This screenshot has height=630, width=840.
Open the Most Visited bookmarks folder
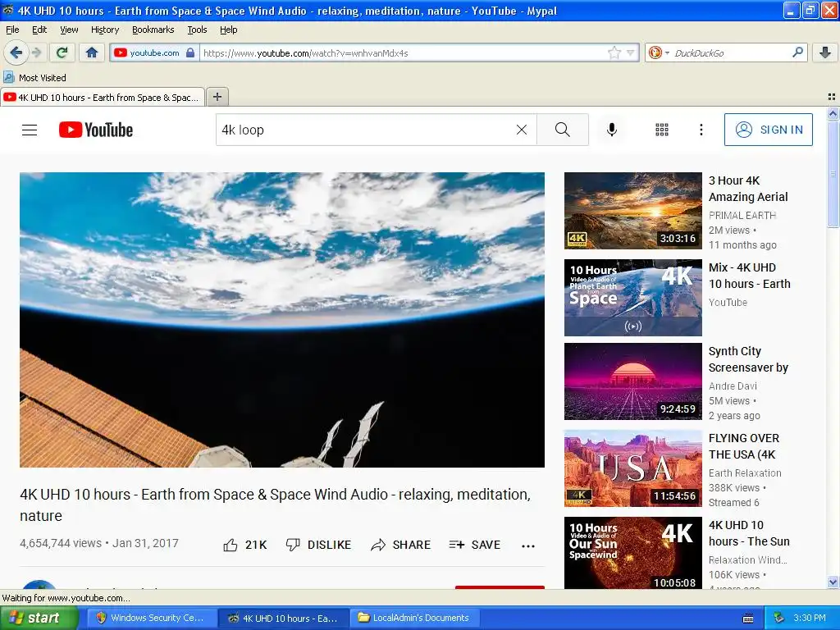coord(34,78)
